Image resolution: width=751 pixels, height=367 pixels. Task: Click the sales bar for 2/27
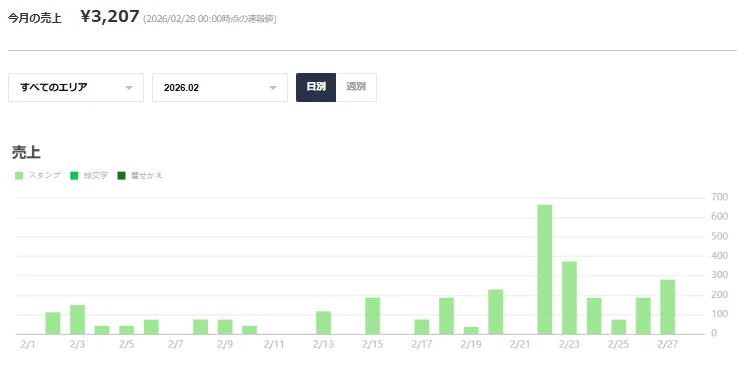(668, 307)
